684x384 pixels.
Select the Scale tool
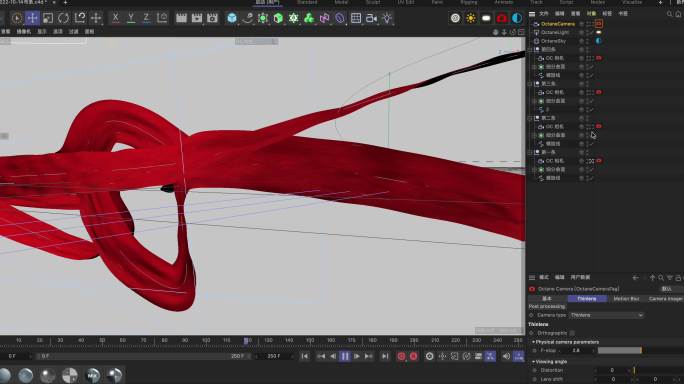48,18
